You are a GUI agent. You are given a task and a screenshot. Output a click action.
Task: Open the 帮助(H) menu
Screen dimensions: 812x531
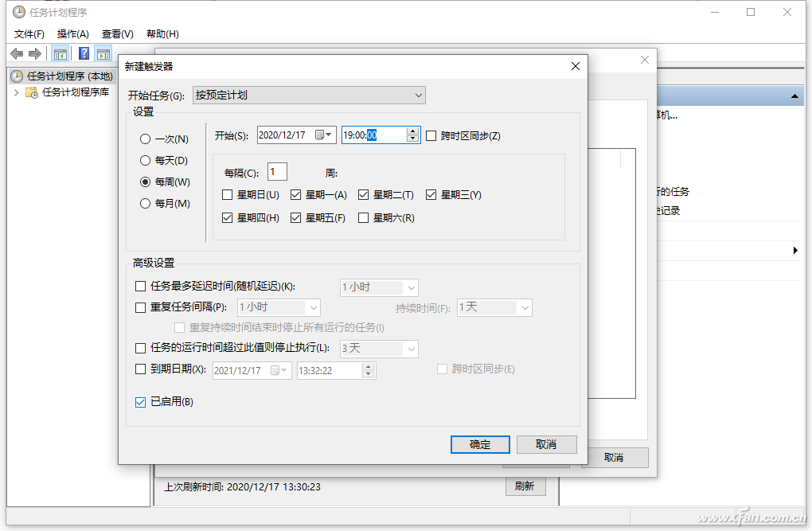[162, 34]
